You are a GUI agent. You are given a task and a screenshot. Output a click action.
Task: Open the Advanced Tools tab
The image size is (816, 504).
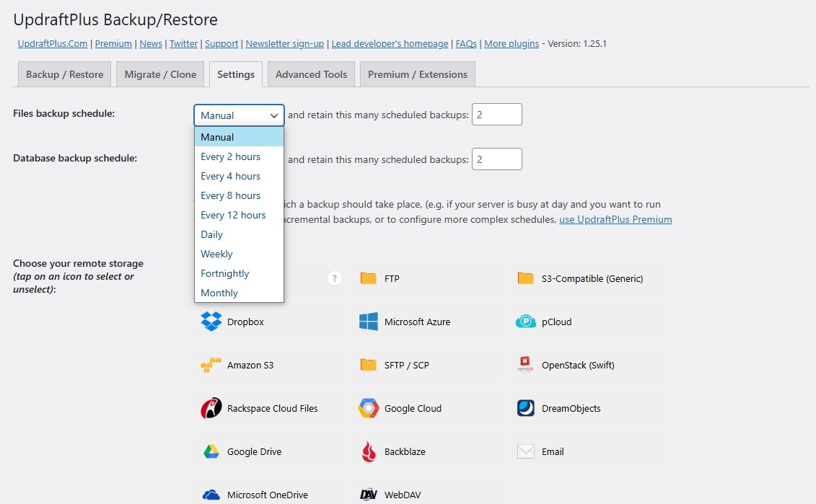pos(311,74)
